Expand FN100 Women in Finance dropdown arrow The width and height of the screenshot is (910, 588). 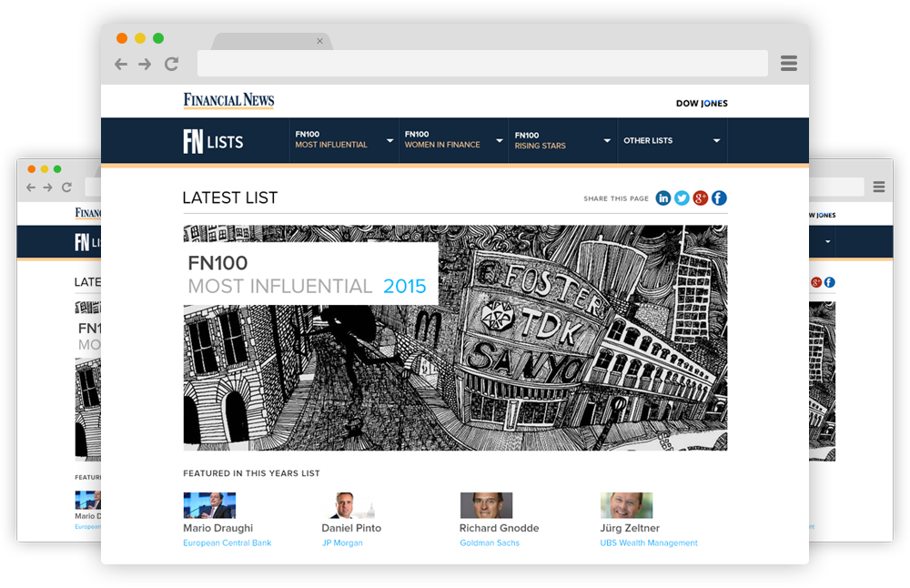(499, 140)
